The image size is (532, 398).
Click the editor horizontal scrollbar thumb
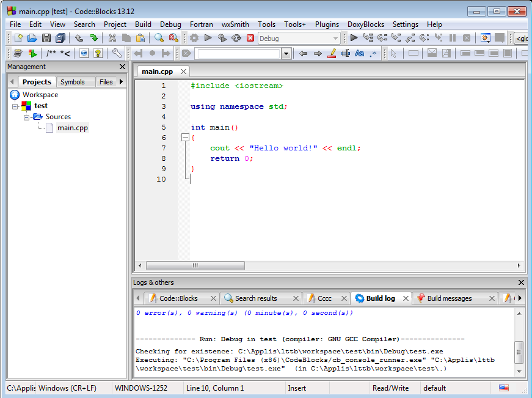click(195, 265)
